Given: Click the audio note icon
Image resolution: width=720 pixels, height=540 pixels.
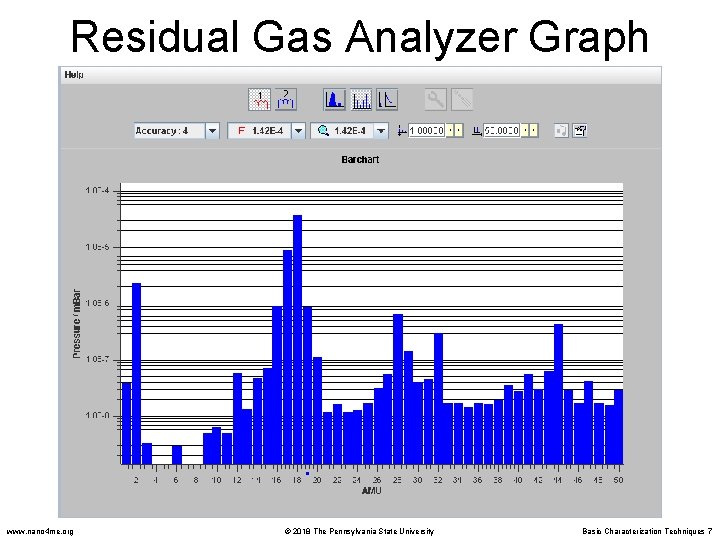Looking at the screenshot, I should 561,131.
